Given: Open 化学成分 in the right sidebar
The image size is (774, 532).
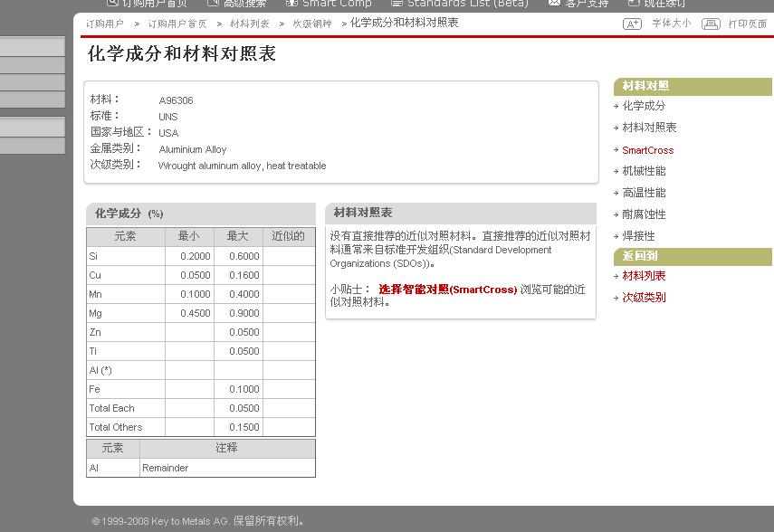Looking at the screenshot, I should point(644,106).
